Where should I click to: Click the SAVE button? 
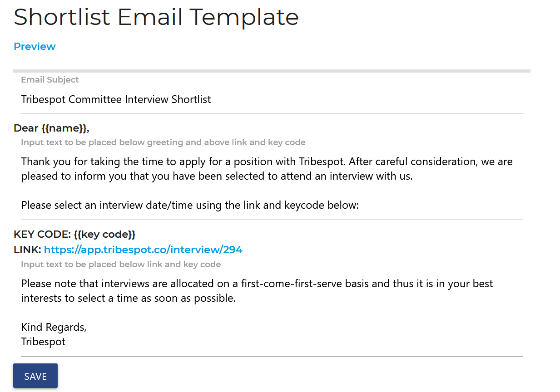pos(35,376)
